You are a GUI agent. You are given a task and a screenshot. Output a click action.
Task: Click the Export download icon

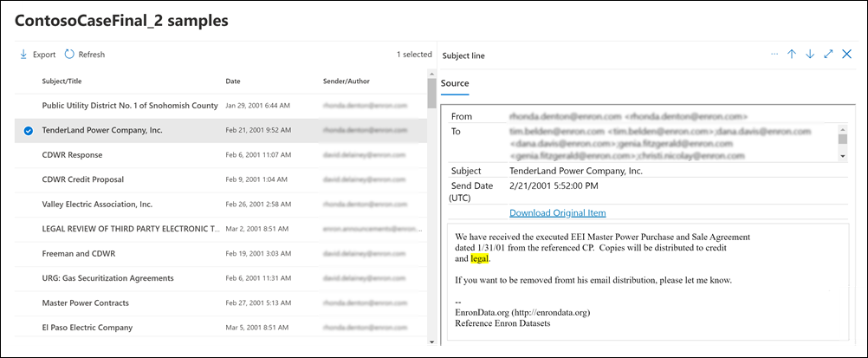pos(23,55)
